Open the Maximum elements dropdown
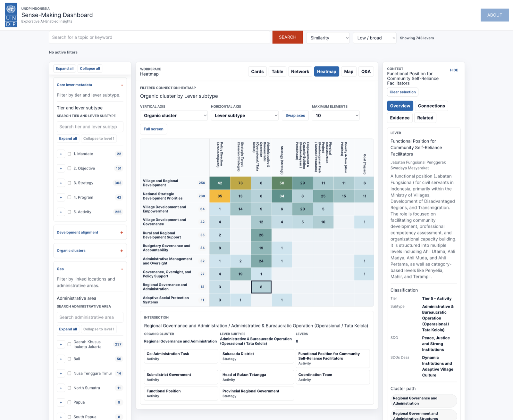Image resolution: width=513 pixels, height=420 pixels. tap(336, 116)
